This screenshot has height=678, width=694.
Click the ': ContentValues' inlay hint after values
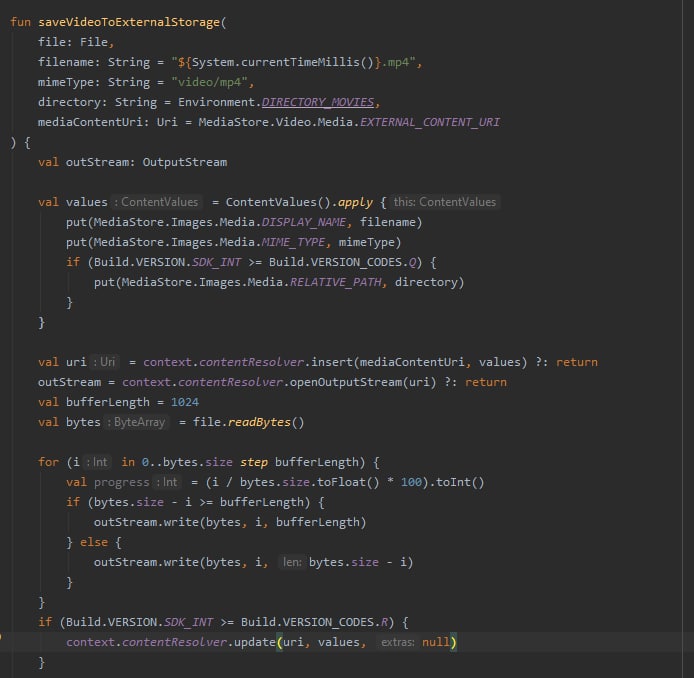(157, 202)
